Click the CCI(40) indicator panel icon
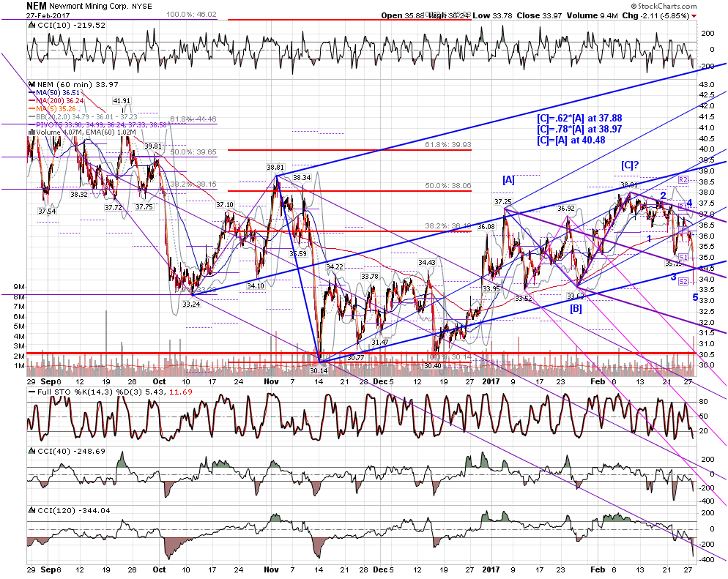The height and width of the screenshot is (579, 728). coord(31,451)
